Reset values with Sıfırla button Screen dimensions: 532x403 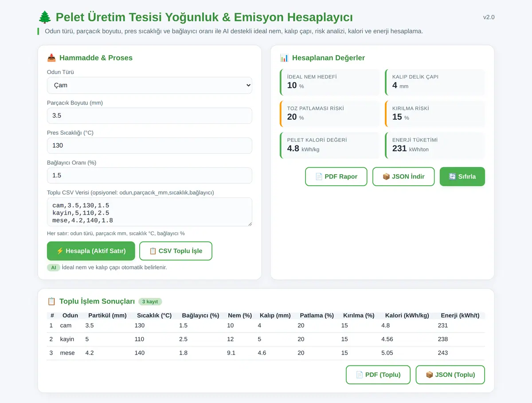[x=462, y=176]
